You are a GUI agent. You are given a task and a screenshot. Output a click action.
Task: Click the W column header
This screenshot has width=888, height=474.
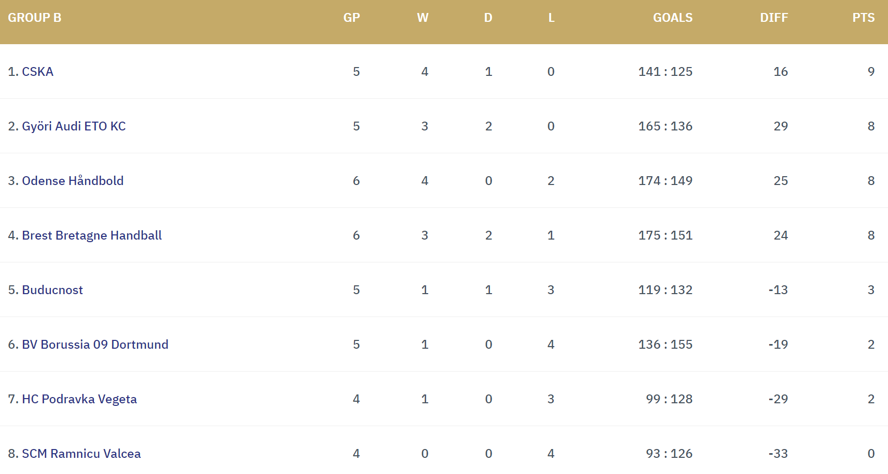tap(423, 18)
